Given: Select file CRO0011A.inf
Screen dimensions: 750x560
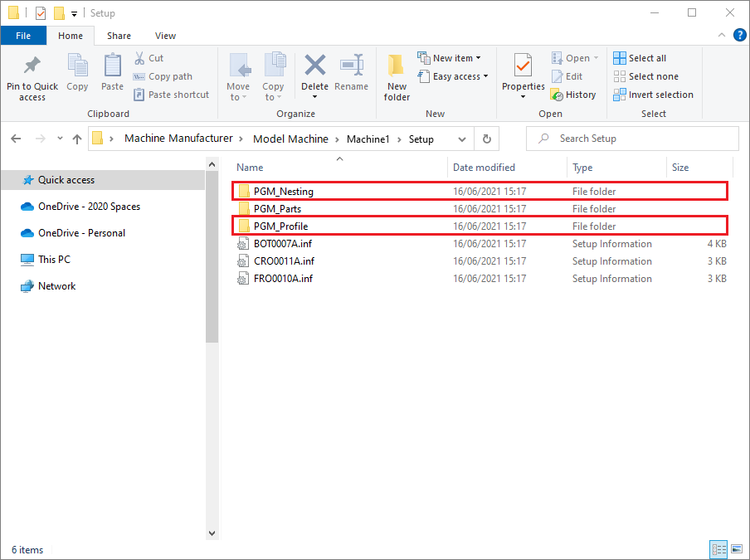Looking at the screenshot, I should 480,261.
